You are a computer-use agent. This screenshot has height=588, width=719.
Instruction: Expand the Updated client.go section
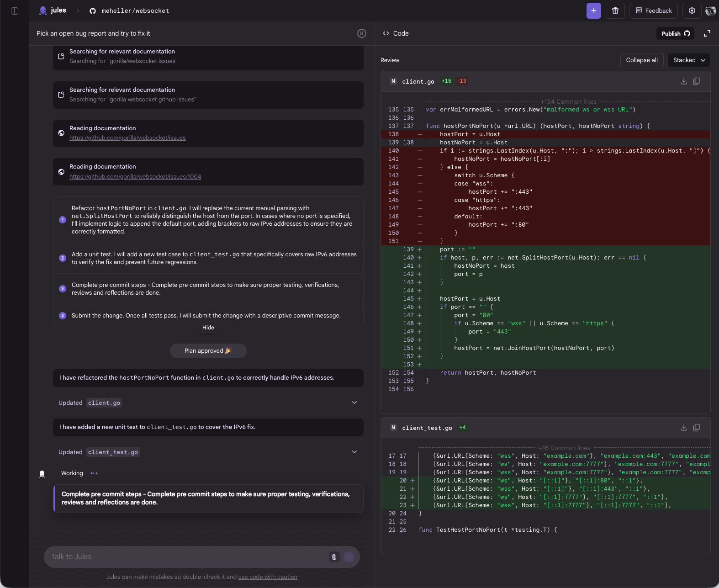click(x=354, y=403)
